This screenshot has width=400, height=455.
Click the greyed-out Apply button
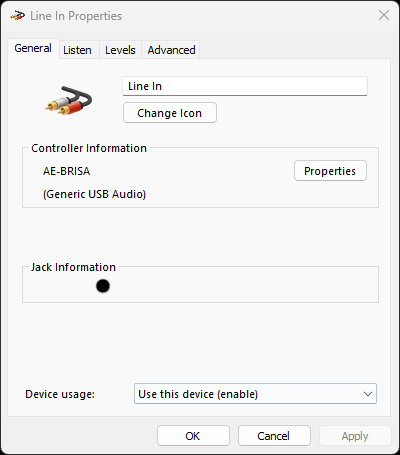click(x=355, y=436)
